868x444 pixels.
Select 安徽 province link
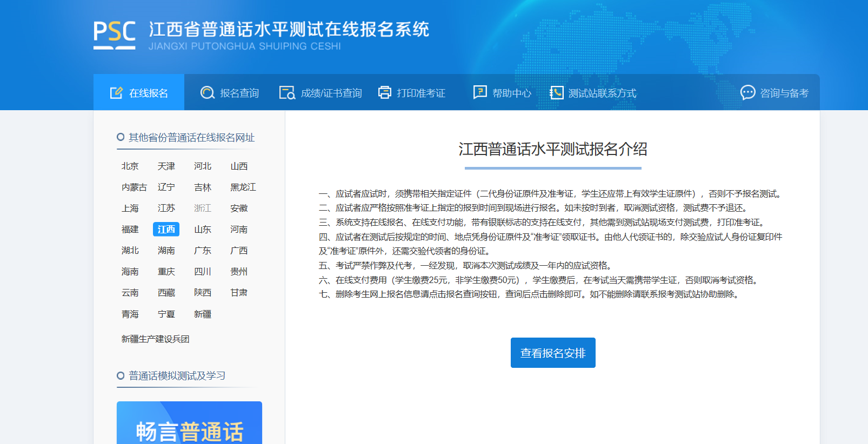click(x=239, y=208)
